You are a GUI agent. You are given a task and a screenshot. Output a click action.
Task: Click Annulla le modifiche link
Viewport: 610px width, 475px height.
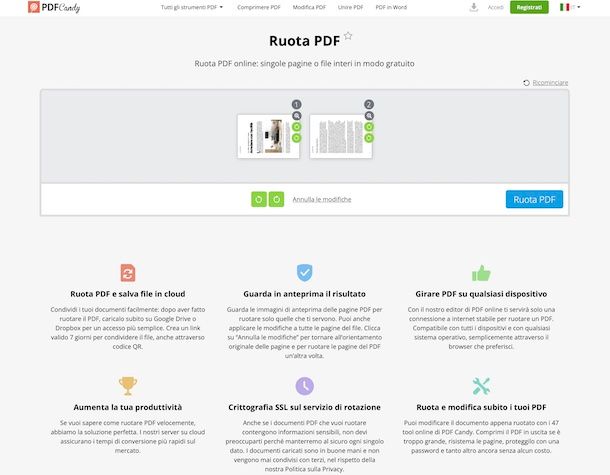click(322, 199)
